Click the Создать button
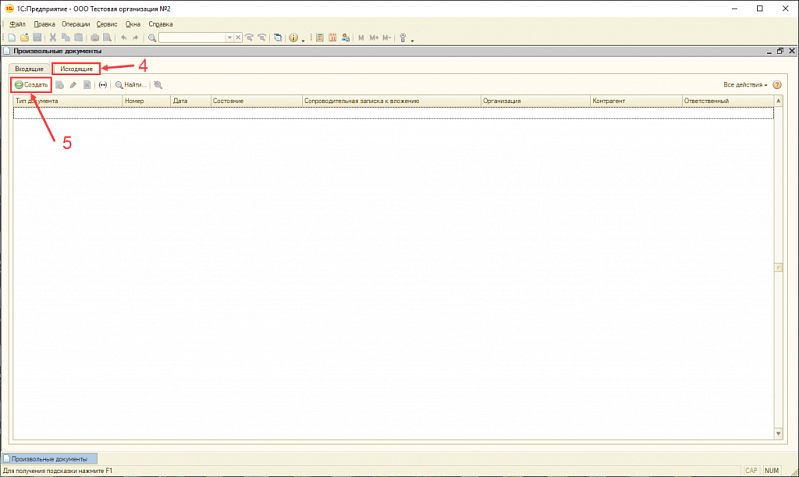The height and width of the screenshot is (477, 799). tap(32, 85)
